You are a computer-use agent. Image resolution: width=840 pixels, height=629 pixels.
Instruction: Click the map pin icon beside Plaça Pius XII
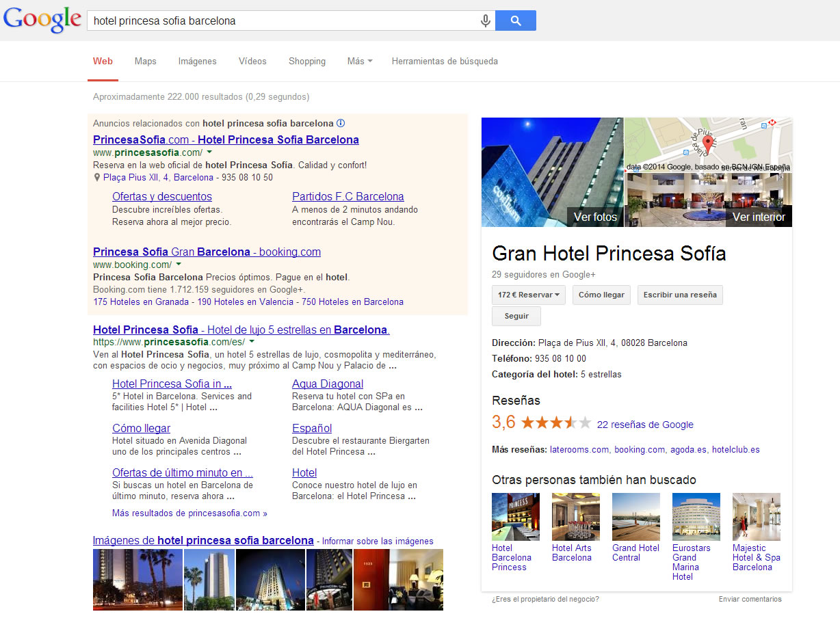[97, 177]
